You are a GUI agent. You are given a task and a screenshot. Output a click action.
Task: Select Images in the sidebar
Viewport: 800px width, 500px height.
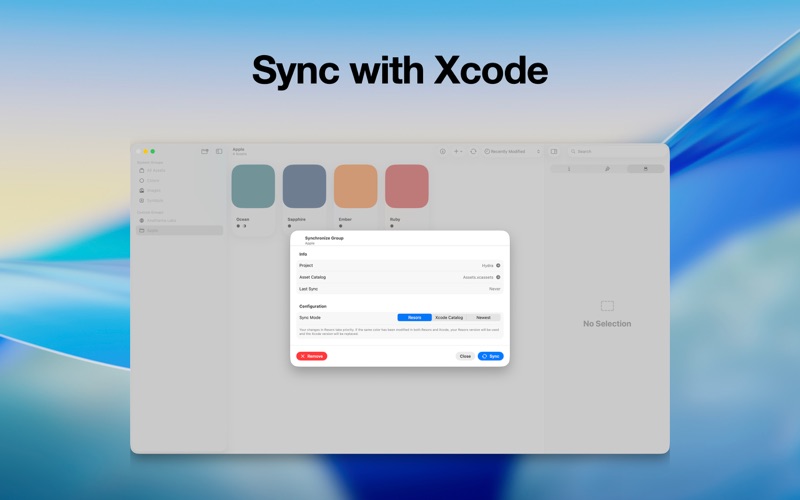(180, 190)
